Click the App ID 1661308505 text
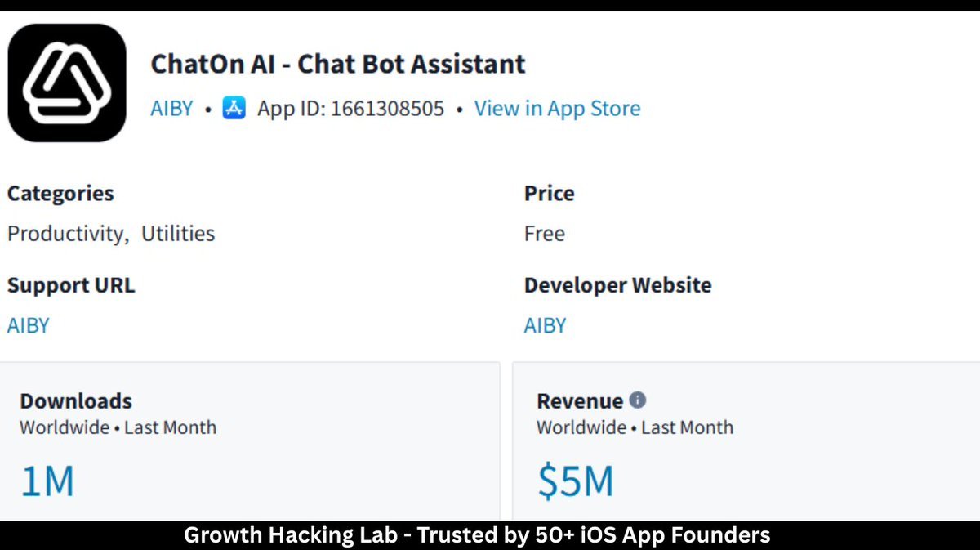Screen dimensions: 980x550 pos(351,109)
